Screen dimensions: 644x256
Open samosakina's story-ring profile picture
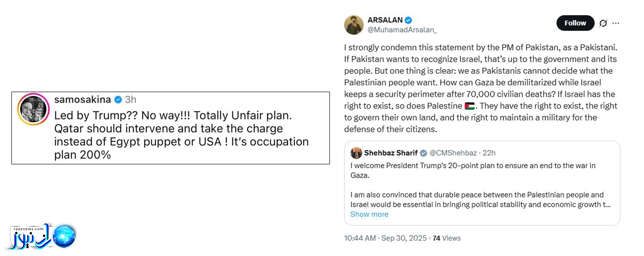(33, 109)
